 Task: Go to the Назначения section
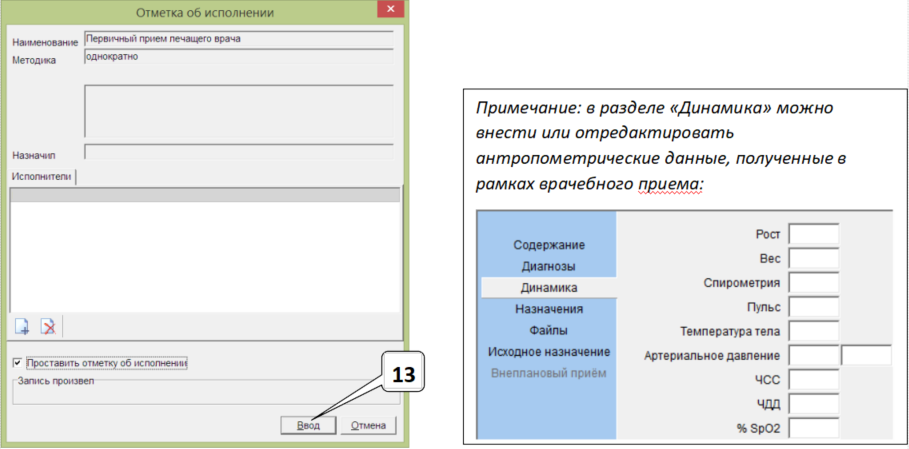pos(549,310)
